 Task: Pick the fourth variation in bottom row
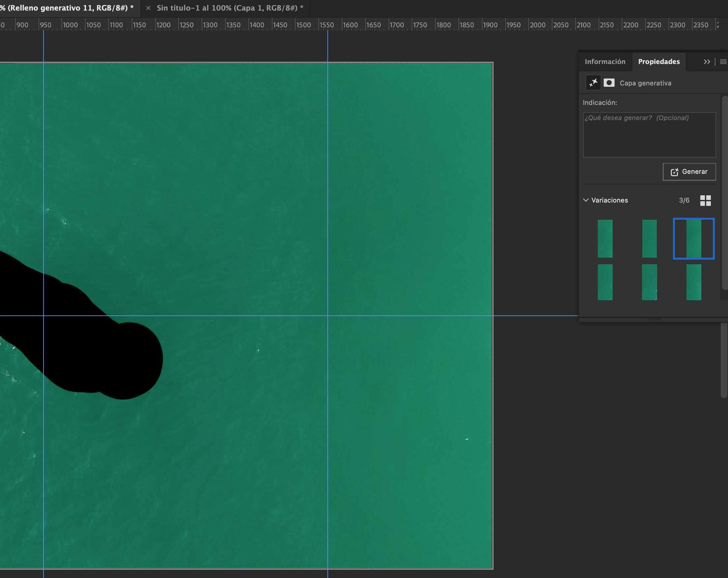(605, 282)
